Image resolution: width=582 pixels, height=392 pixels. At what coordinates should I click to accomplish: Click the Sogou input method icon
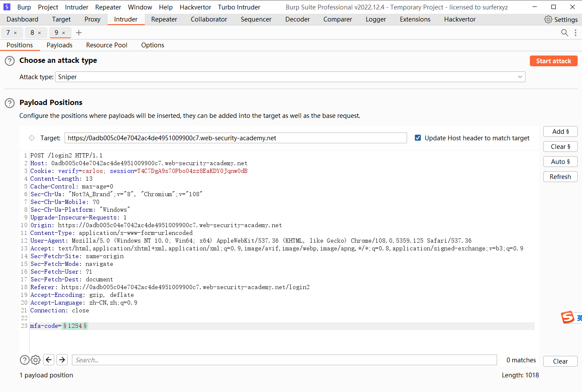pos(568,318)
